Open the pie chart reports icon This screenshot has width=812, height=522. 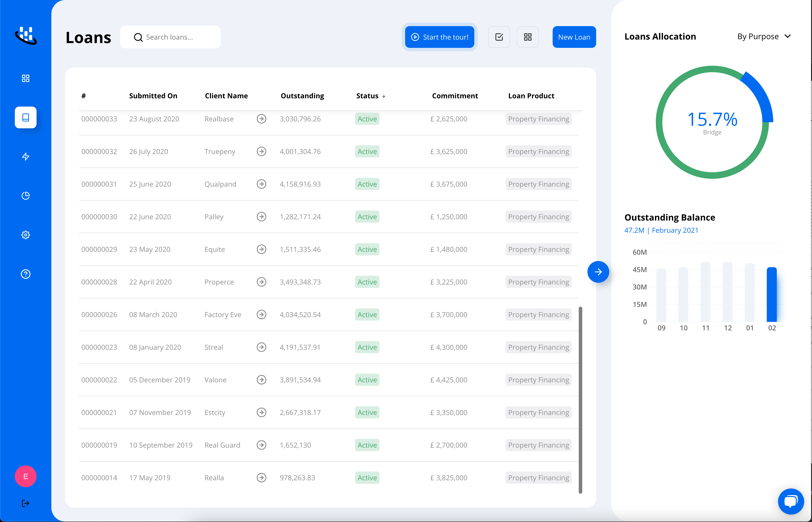(x=25, y=196)
